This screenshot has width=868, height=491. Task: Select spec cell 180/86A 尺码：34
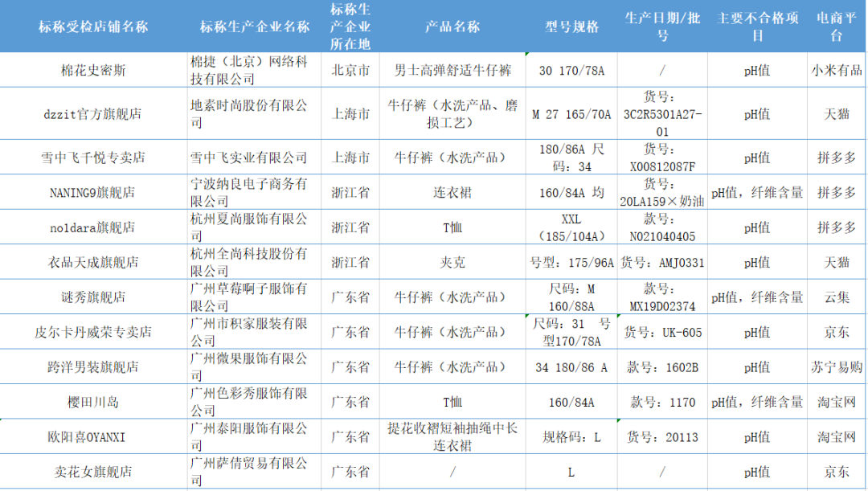point(572,158)
